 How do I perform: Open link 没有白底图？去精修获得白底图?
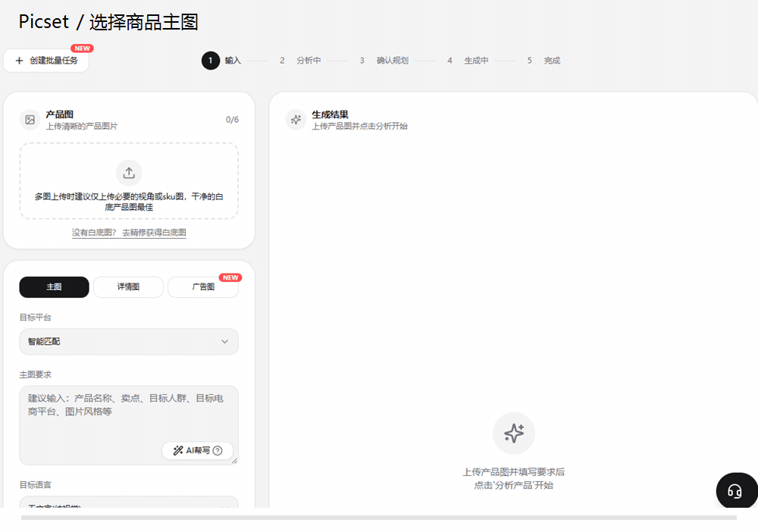click(x=129, y=233)
